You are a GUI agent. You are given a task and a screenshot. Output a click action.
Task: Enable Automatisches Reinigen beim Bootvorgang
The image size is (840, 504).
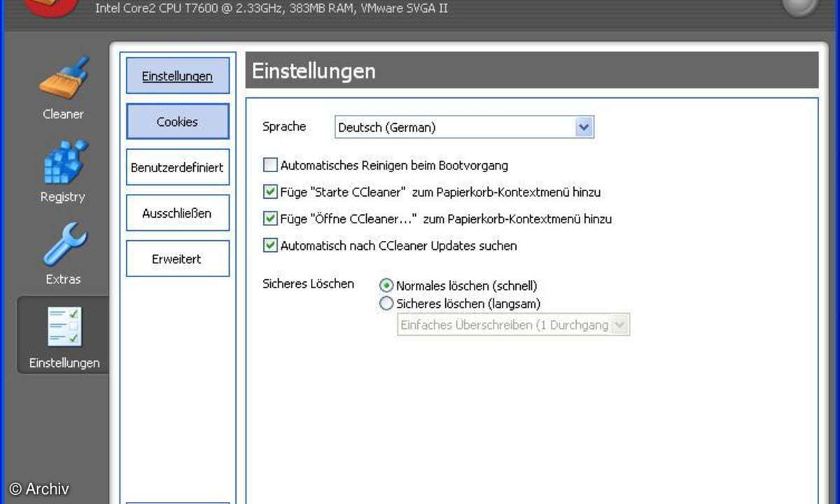tap(270, 166)
